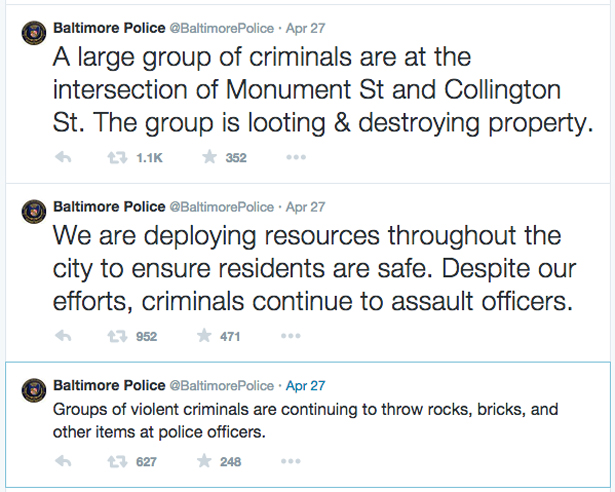
Task: Click the third tweet's Baltimore Police avatar
Action: click(32, 390)
